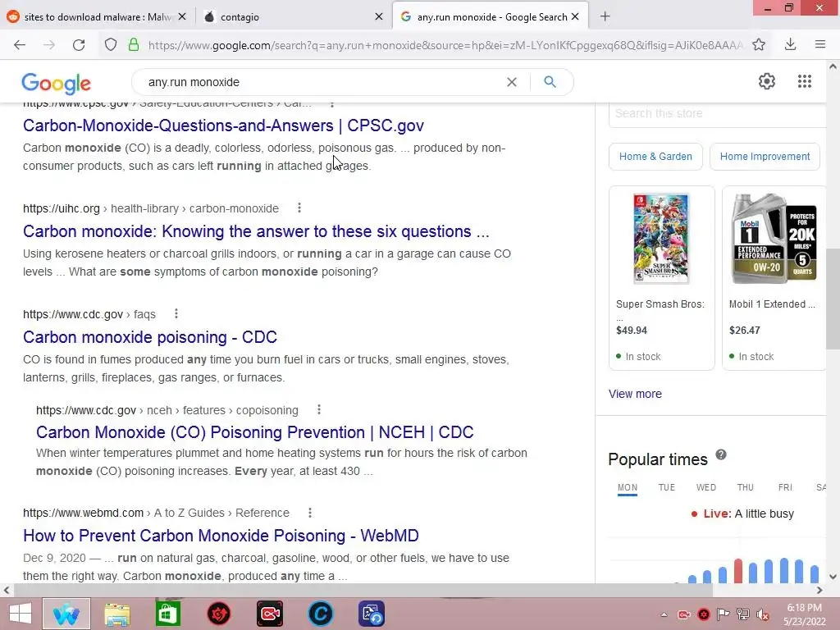This screenshot has height=630, width=840.
Task: Open options for the cdc.gov faqs result
Action: tap(176, 314)
